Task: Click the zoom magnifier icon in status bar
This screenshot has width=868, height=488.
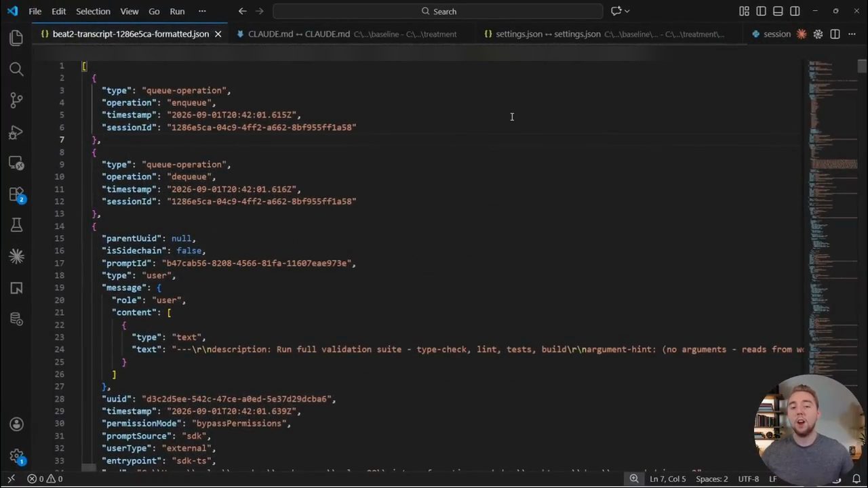Action: pos(634,479)
